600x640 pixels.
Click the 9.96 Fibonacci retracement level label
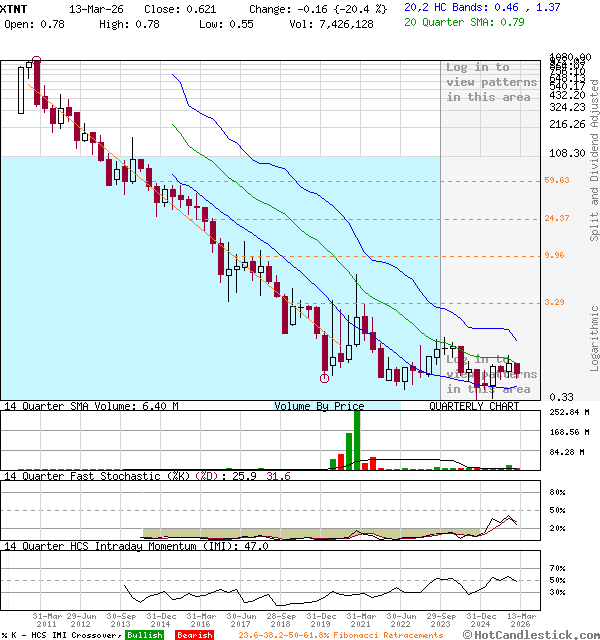tap(557, 255)
